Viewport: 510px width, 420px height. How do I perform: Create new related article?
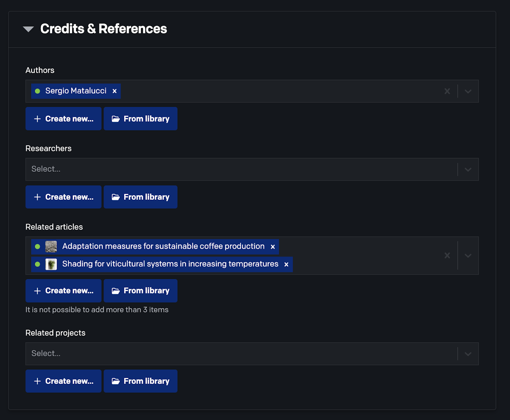(63, 290)
